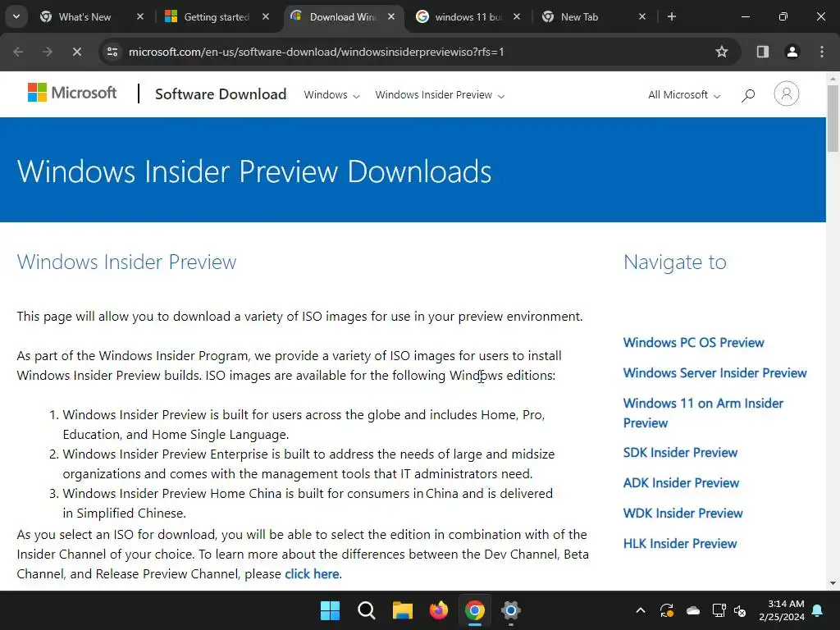
Task: Expand the Windows menu
Action: 331,95
